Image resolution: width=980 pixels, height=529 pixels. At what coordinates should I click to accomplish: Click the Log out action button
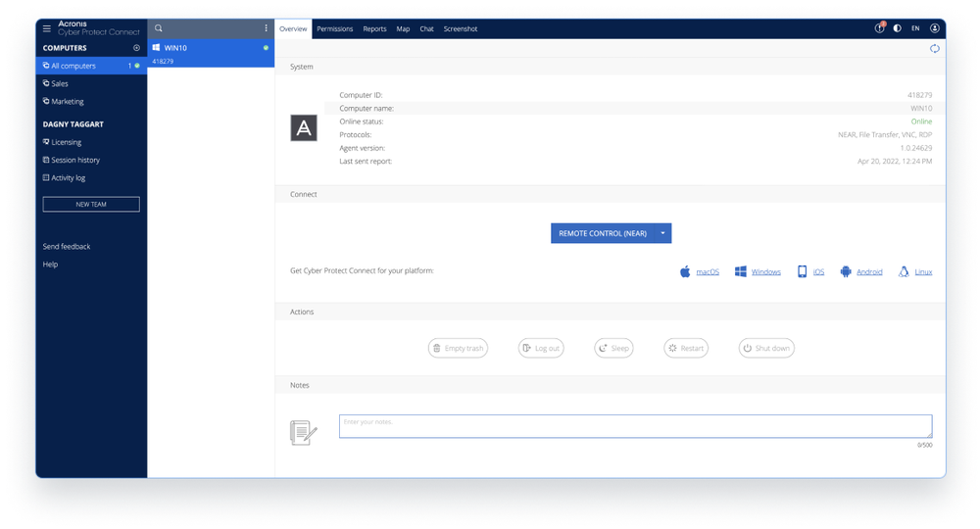click(x=541, y=349)
